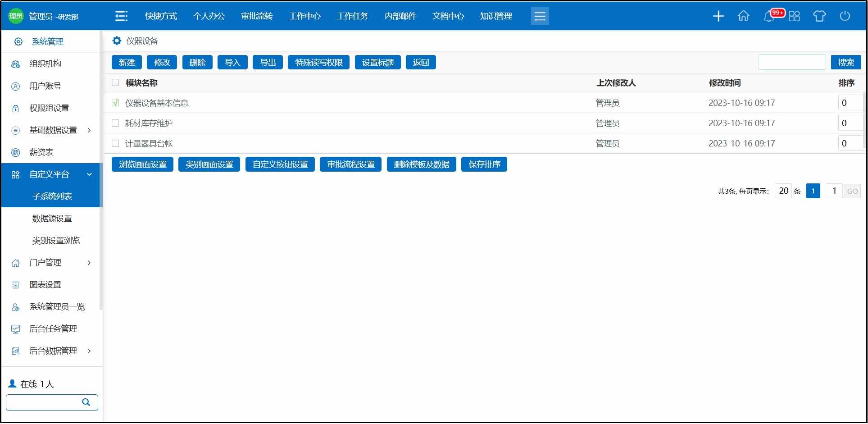Click the four-square apps grid icon
This screenshot has width=868, height=424.
[x=795, y=16]
